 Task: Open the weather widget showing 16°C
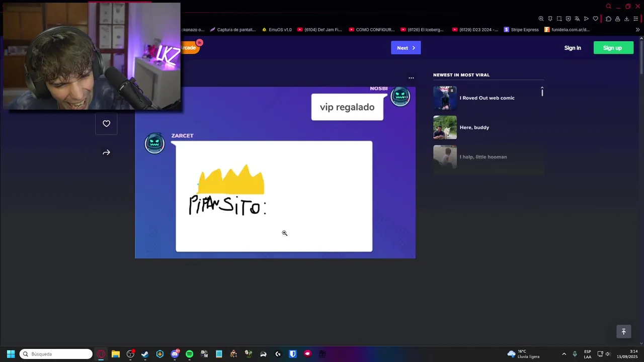(x=524, y=354)
